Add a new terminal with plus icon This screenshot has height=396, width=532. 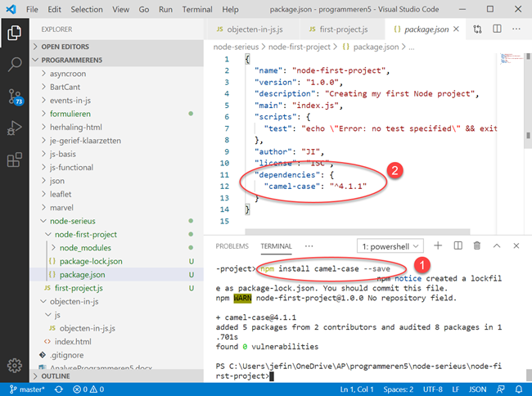438,245
